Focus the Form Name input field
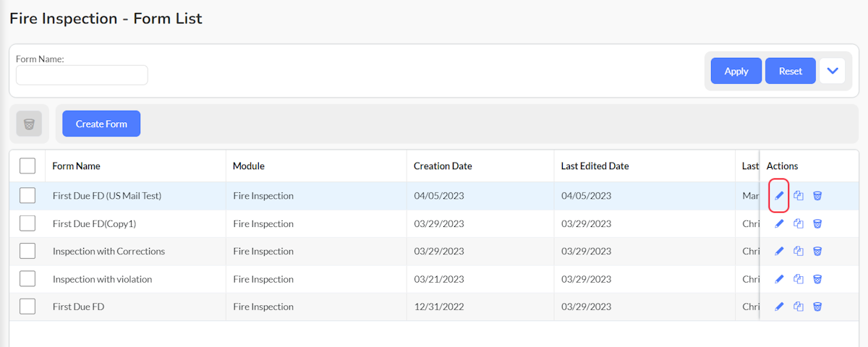The height and width of the screenshot is (347, 868). (82, 75)
